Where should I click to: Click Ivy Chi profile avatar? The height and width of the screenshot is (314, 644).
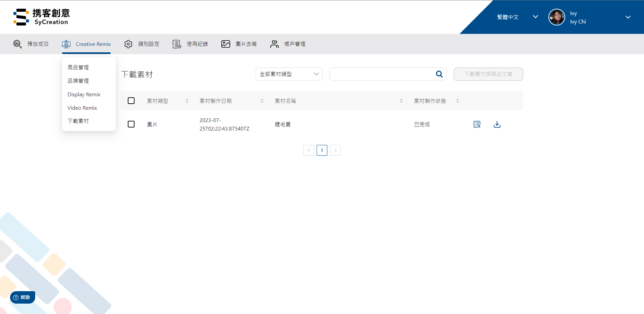(x=557, y=17)
